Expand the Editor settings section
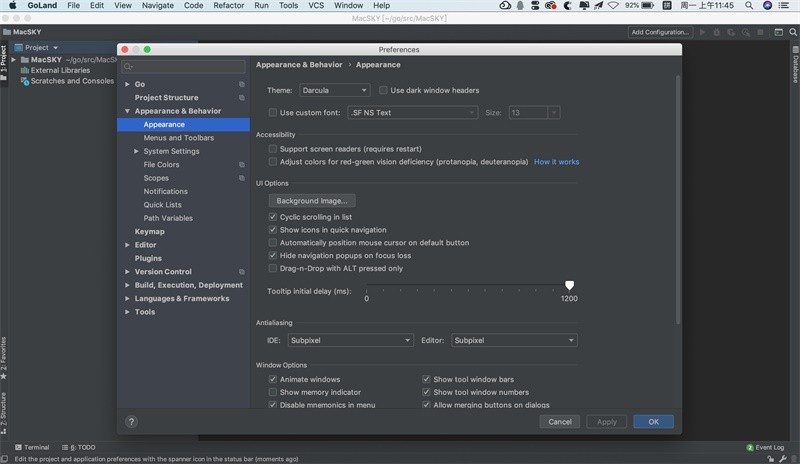800x464 pixels. click(127, 245)
